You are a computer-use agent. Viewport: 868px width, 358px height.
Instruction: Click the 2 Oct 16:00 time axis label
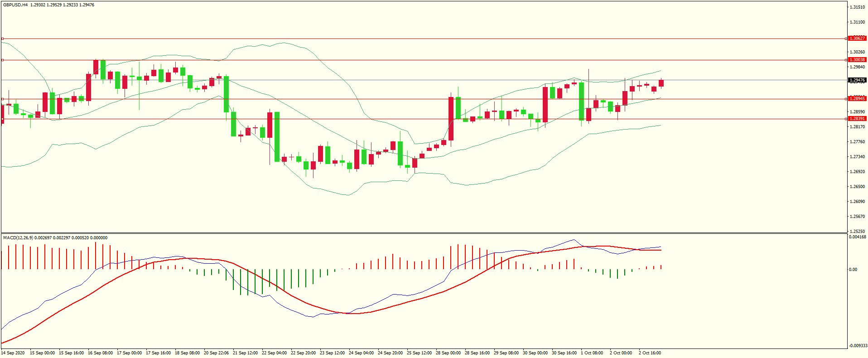click(650, 353)
